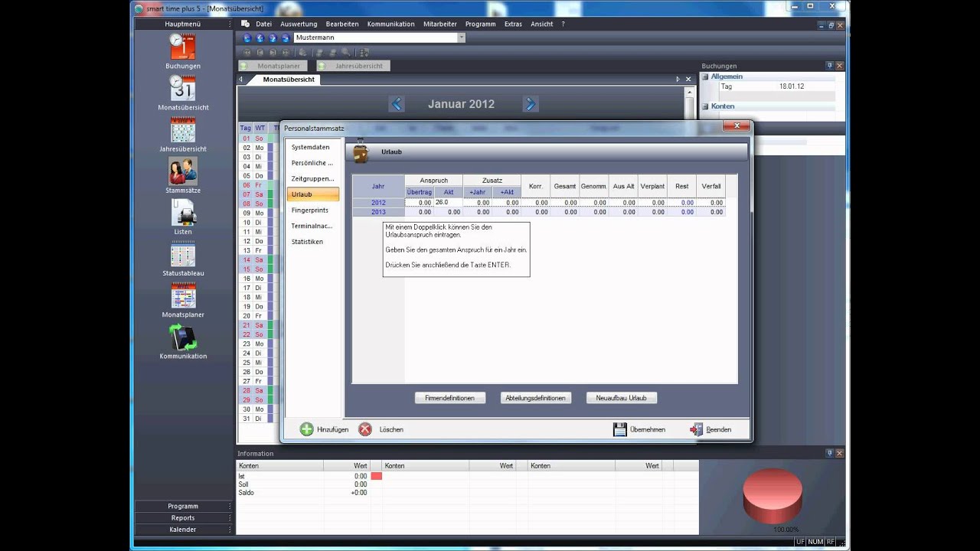Open the Mitarbeiter menu

coord(439,24)
